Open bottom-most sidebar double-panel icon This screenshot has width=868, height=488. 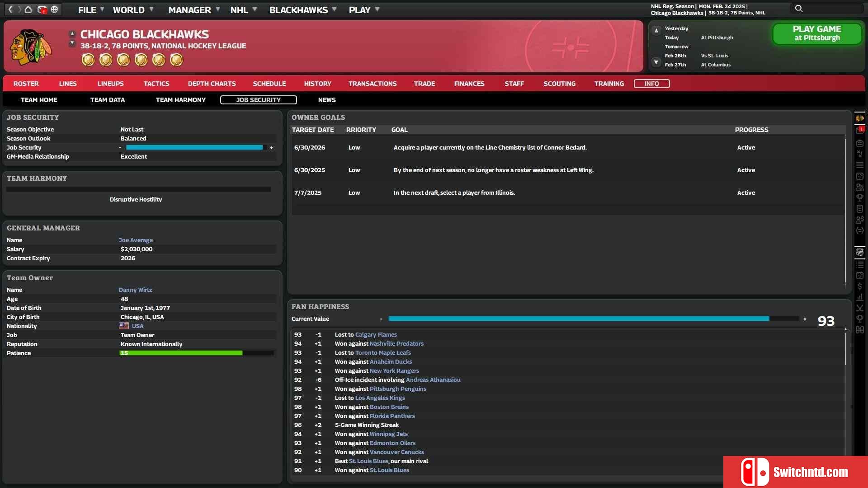[860, 330]
